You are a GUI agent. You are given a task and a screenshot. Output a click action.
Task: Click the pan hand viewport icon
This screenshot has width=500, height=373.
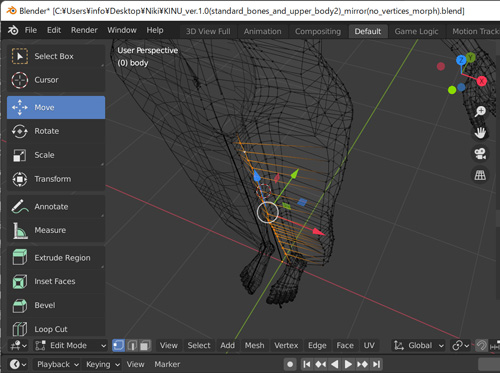coord(480,133)
